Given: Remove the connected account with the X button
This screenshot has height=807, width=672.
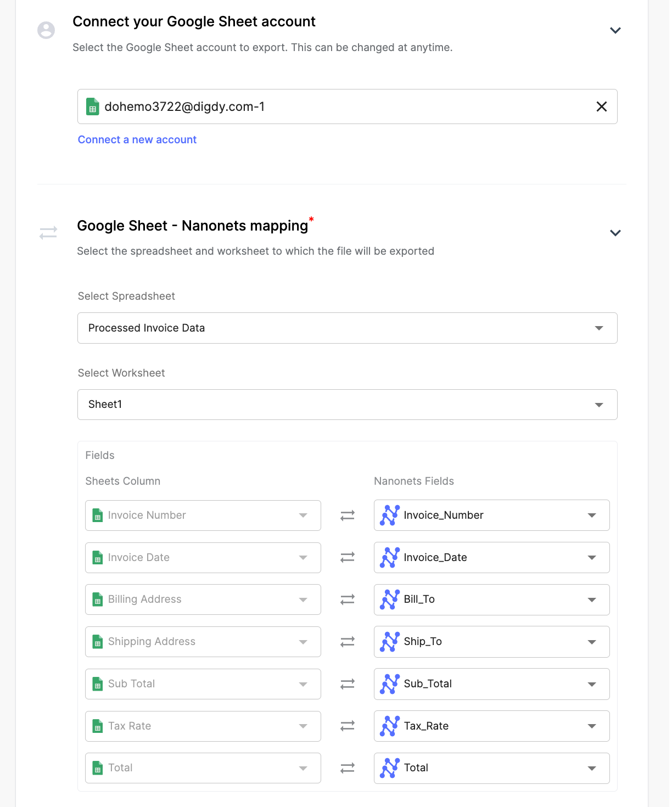Looking at the screenshot, I should [x=601, y=106].
